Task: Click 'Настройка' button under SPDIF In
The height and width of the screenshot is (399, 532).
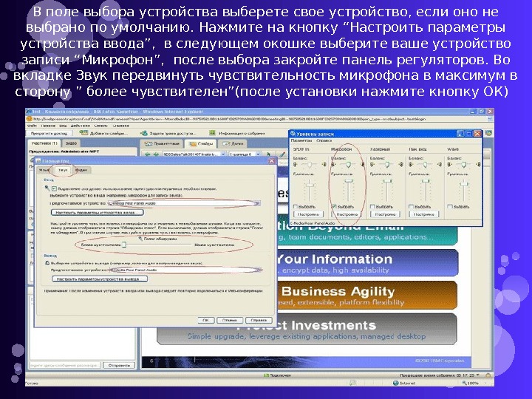Action: coord(308,214)
